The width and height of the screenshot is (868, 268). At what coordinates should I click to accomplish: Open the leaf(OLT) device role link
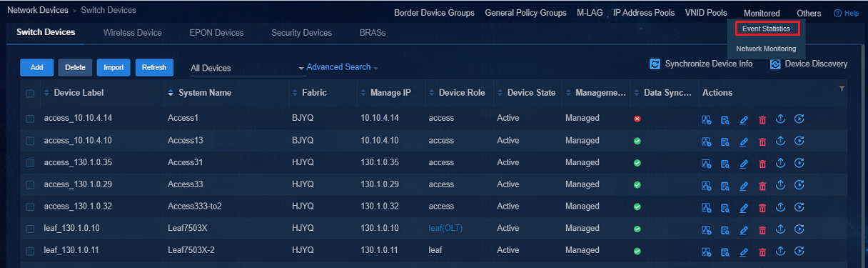pyautogui.click(x=445, y=229)
